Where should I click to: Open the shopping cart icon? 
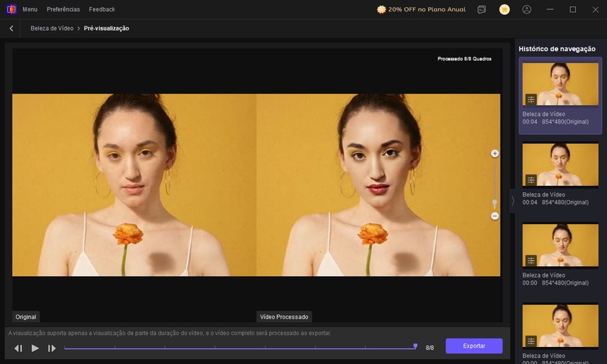[504, 10]
